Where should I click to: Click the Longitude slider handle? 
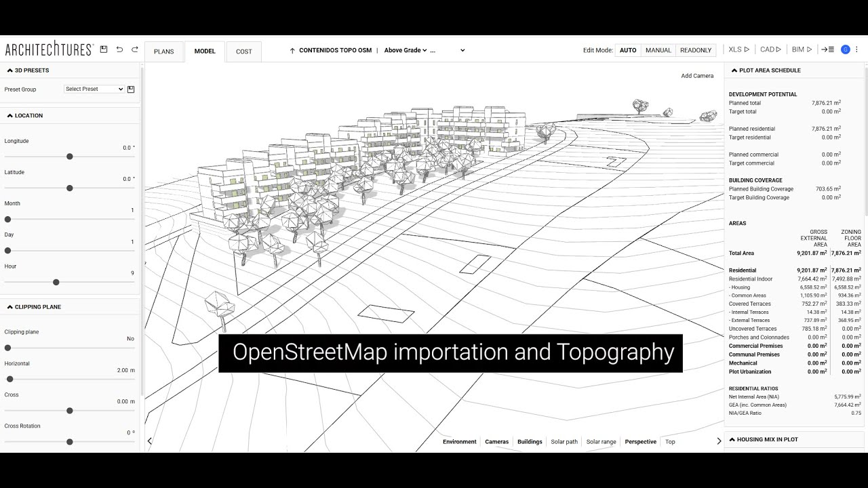point(70,157)
